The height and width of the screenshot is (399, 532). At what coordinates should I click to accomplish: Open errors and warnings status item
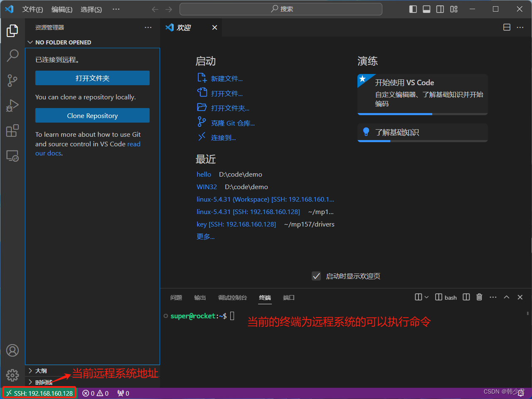[x=96, y=393]
